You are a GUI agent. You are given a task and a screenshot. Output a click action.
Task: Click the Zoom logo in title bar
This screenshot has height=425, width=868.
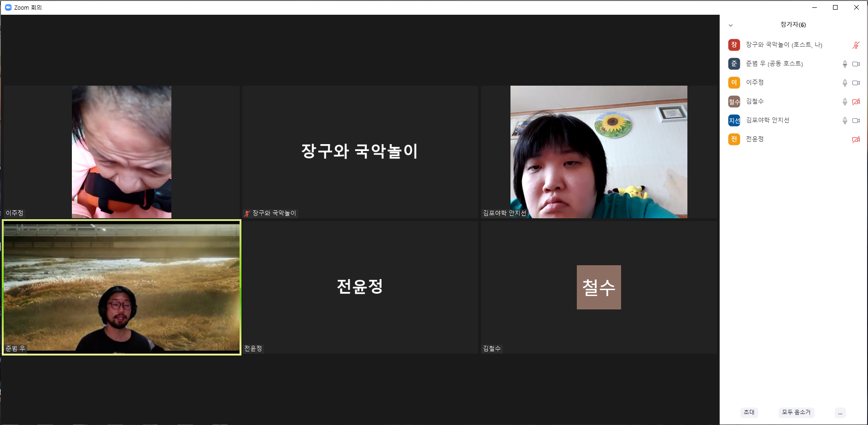point(8,7)
